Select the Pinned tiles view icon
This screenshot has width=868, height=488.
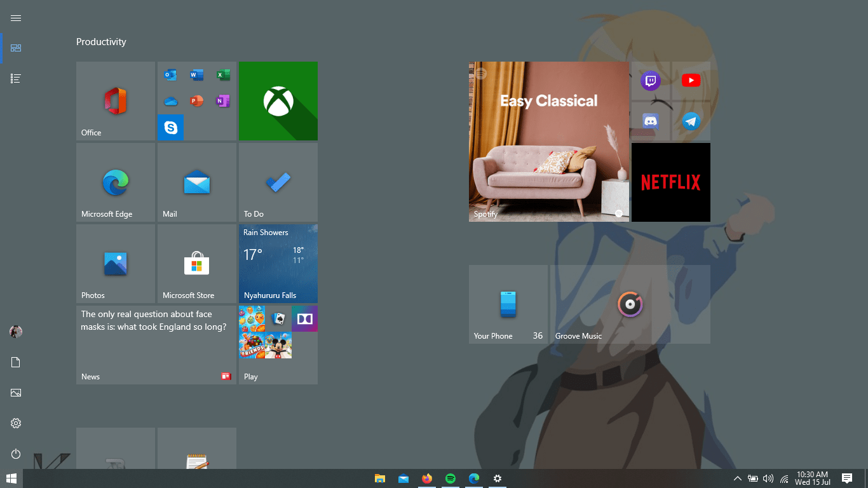pos(16,48)
